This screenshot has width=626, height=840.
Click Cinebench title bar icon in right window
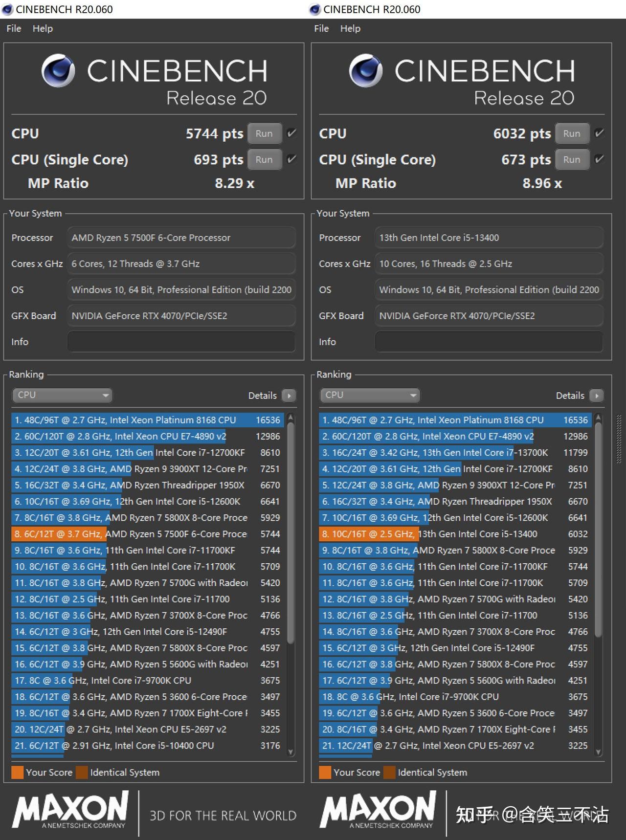(x=315, y=9)
